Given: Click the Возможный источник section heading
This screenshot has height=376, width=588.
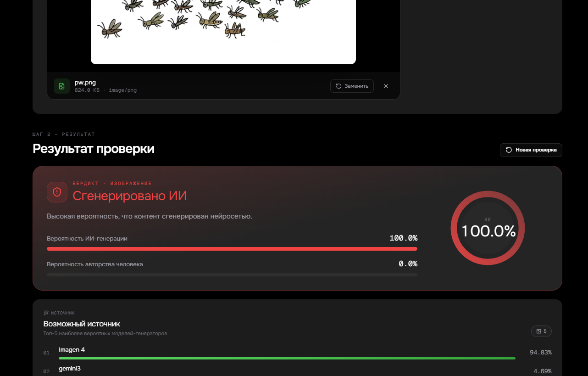Looking at the screenshot, I should [82, 324].
